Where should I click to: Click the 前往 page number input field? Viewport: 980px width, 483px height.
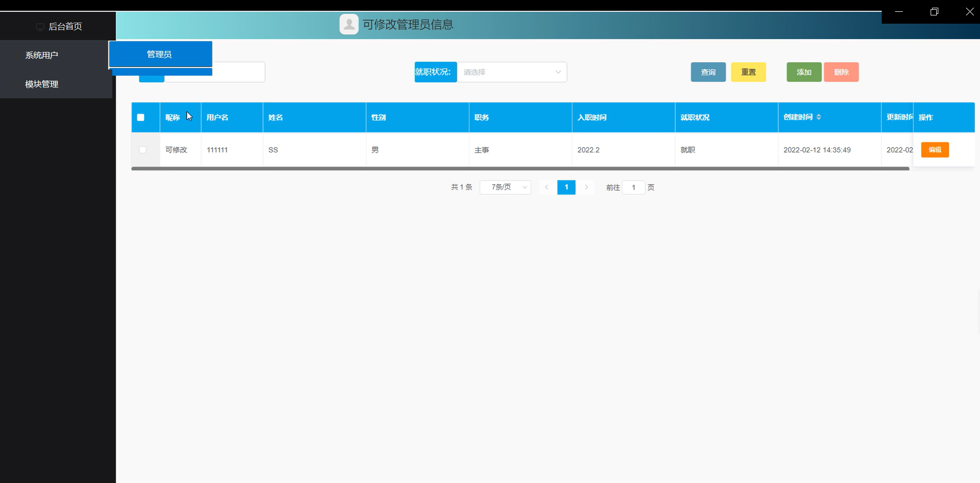[x=634, y=187]
